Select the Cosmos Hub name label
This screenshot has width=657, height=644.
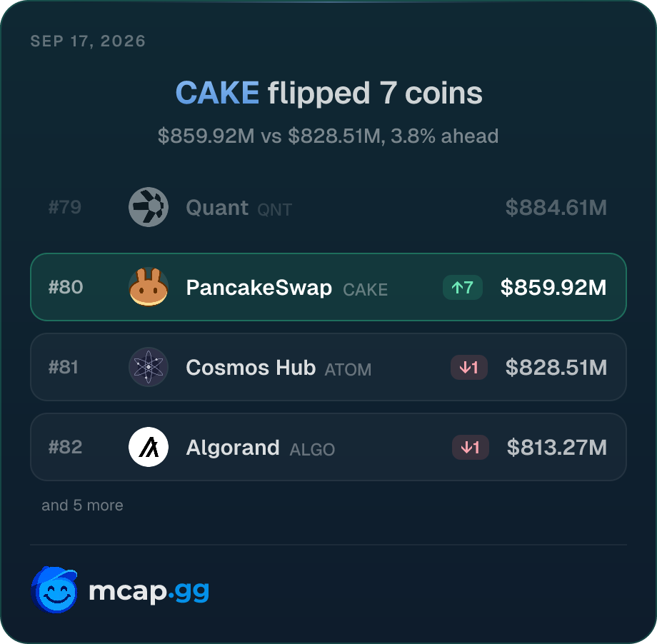[251, 368]
